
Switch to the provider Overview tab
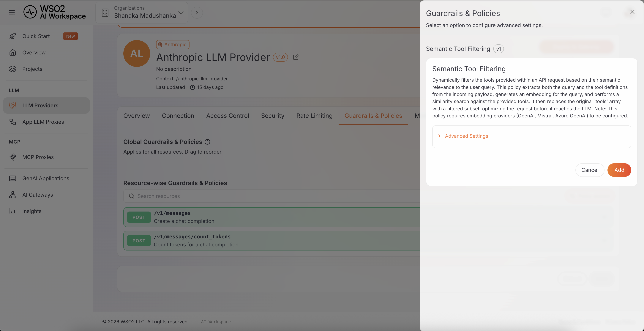coord(137,116)
